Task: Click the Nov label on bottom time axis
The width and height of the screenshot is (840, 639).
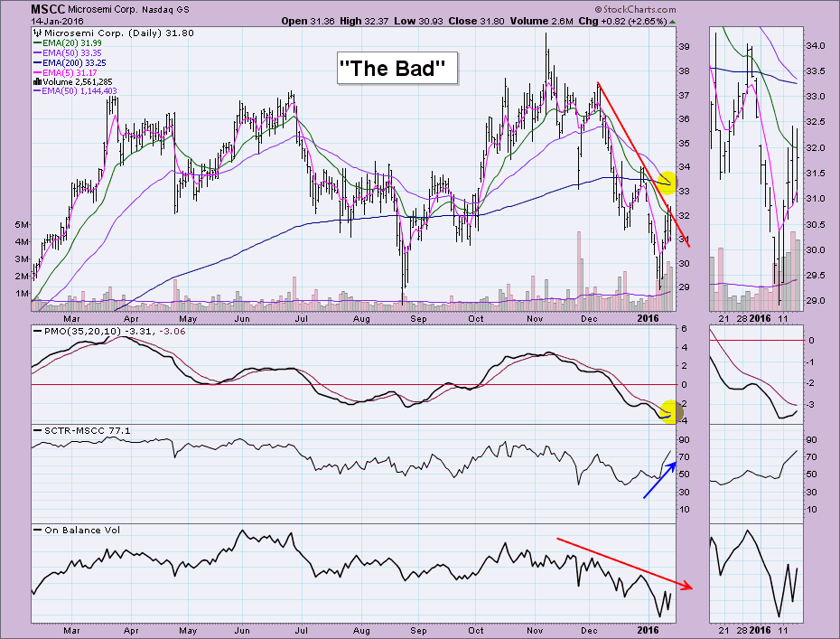Action: click(536, 631)
